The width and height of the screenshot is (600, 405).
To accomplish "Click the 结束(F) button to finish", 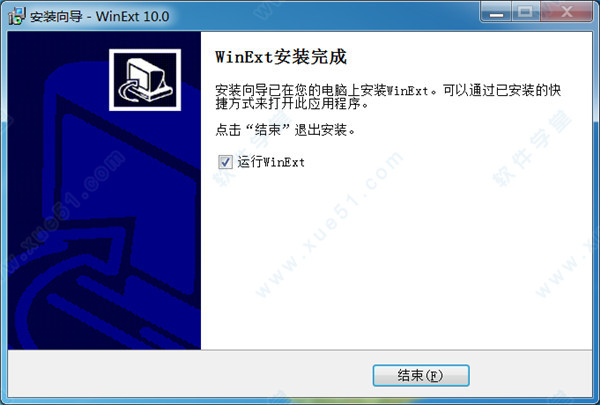I will click(421, 376).
